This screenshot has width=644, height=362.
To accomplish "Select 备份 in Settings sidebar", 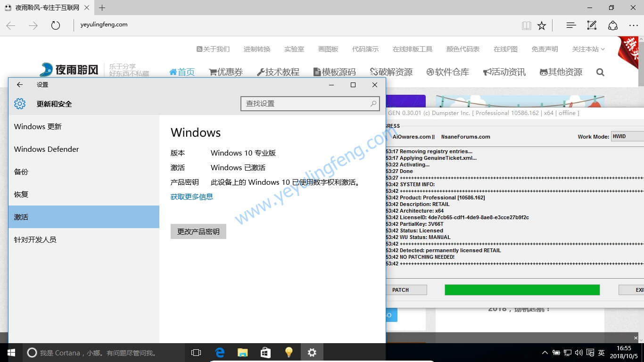I will [x=84, y=172].
